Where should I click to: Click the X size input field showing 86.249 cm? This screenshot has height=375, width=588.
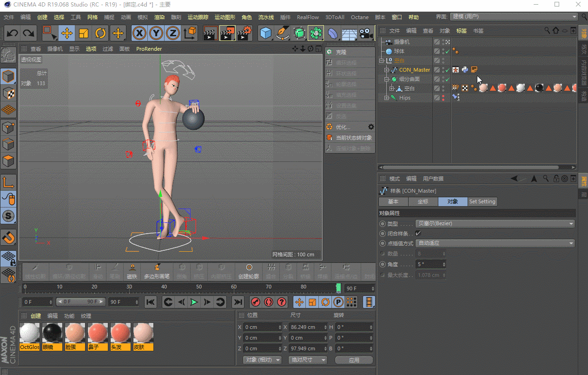(x=308, y=328)
